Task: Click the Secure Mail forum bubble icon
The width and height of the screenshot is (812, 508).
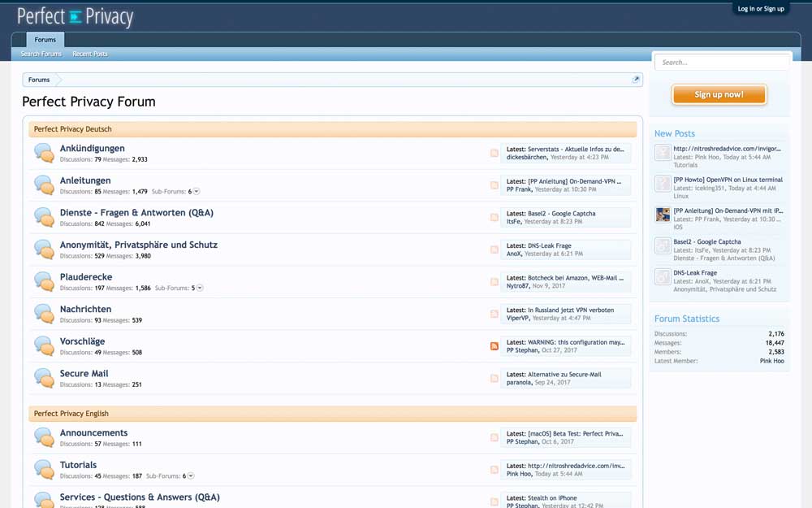Action: 44,378
